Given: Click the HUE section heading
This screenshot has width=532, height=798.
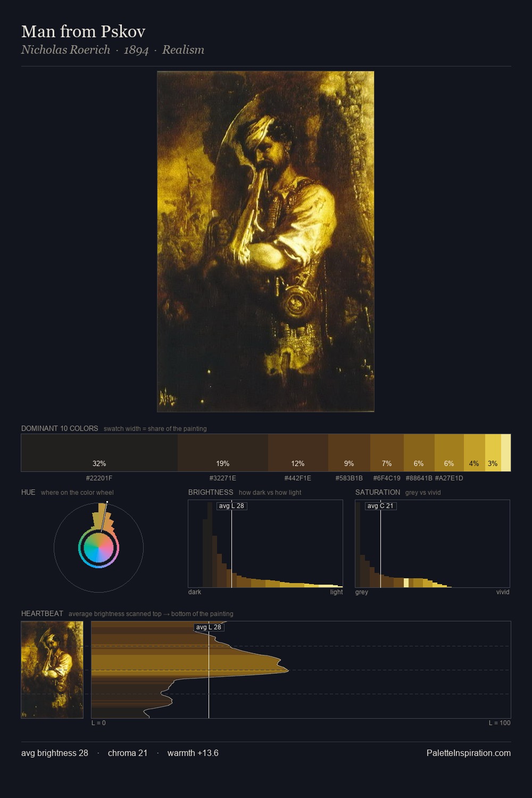Looking at the screenshot, I should 28,492.
